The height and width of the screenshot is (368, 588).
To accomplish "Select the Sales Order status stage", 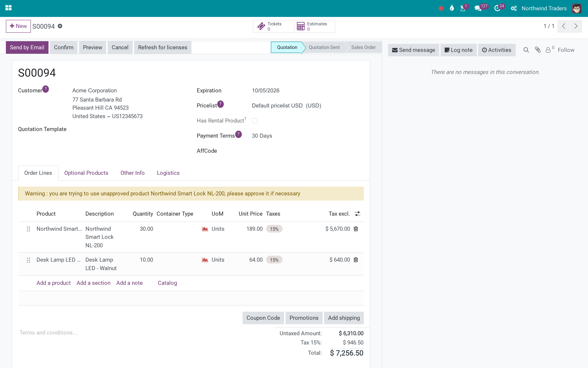I will 363,47.
